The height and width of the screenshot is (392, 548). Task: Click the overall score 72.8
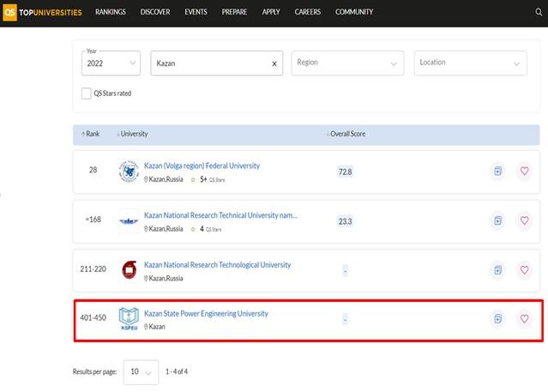pyautogui.click(x=346, y=172)
